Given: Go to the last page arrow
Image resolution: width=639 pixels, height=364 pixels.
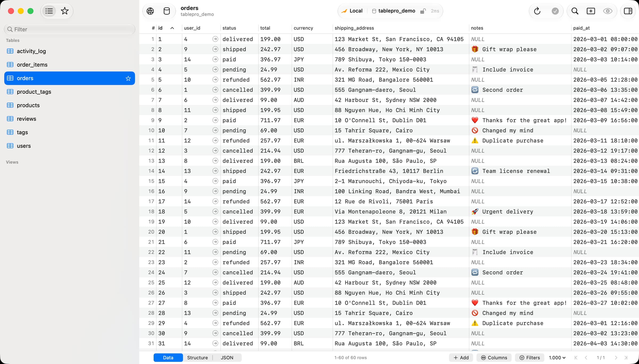Looking at the screenshot, I should (x=626, y=358).
